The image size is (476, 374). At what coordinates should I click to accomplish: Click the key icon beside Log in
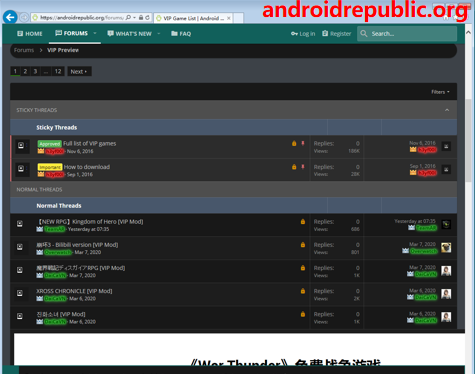tap(294, 34)
